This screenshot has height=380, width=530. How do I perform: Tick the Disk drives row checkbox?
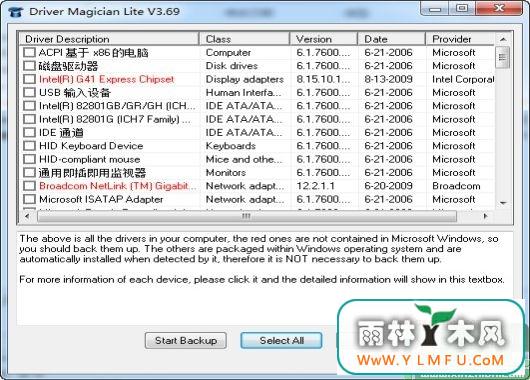coord(29,66)
